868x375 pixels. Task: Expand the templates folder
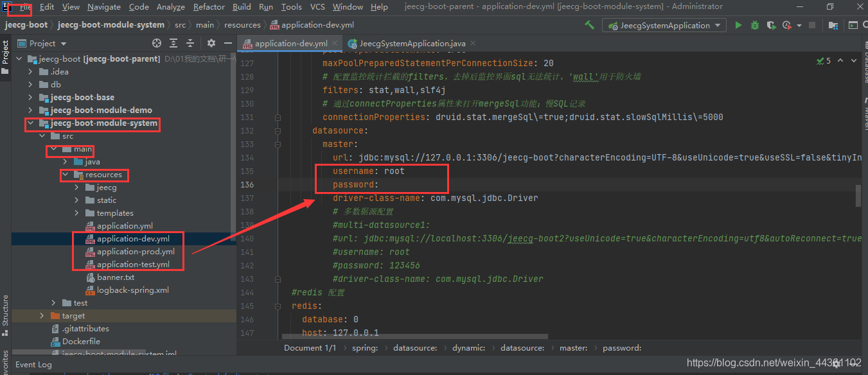coord(76,213)
